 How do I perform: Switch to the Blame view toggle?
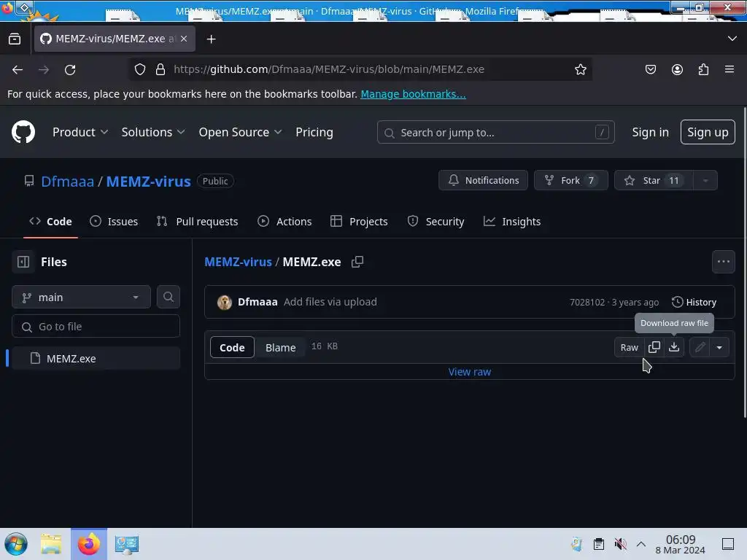pyautogui.click(x=281, y=347)
